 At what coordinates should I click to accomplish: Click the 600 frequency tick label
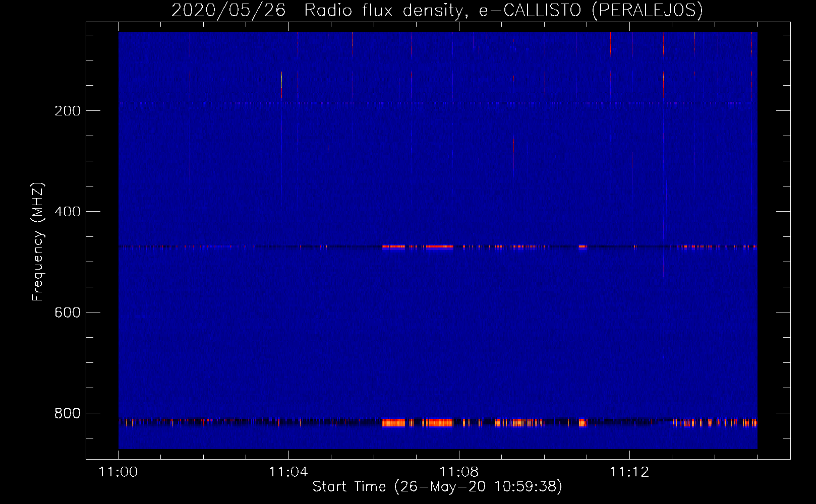(x=68, y=312)
